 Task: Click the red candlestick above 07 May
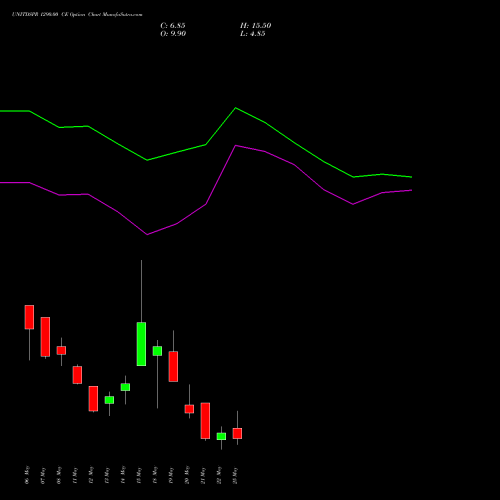[45, 337]
